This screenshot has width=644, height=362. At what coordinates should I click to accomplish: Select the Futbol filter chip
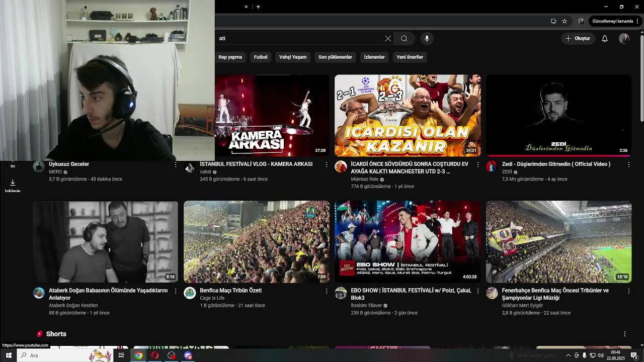pos(261,57)
